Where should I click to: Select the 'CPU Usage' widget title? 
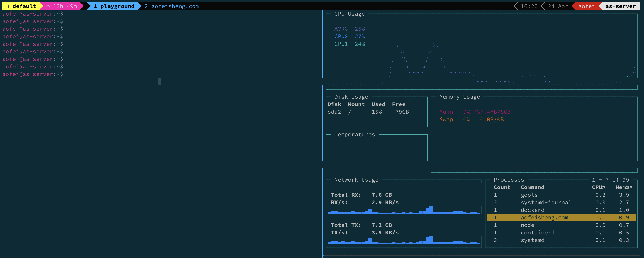(x=350, y=14)
